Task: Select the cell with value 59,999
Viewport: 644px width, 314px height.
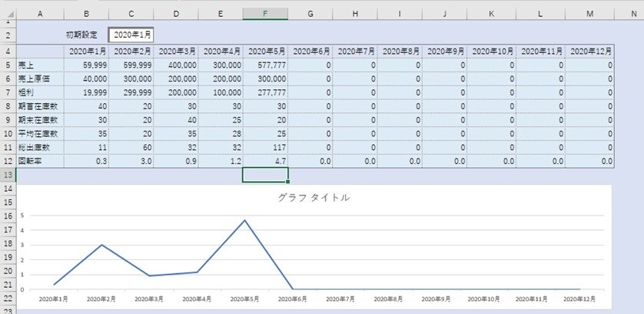Action: coord(86,65)
